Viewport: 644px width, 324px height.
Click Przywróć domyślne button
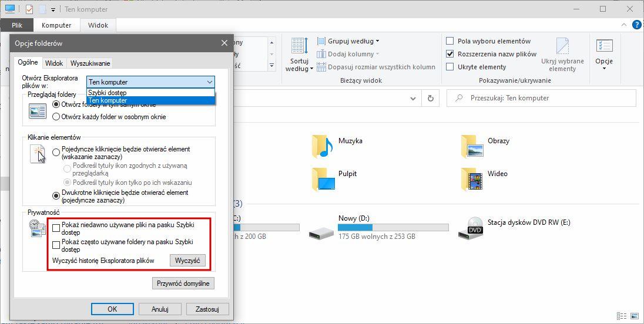pyautogui.click(x=183, y=283)
